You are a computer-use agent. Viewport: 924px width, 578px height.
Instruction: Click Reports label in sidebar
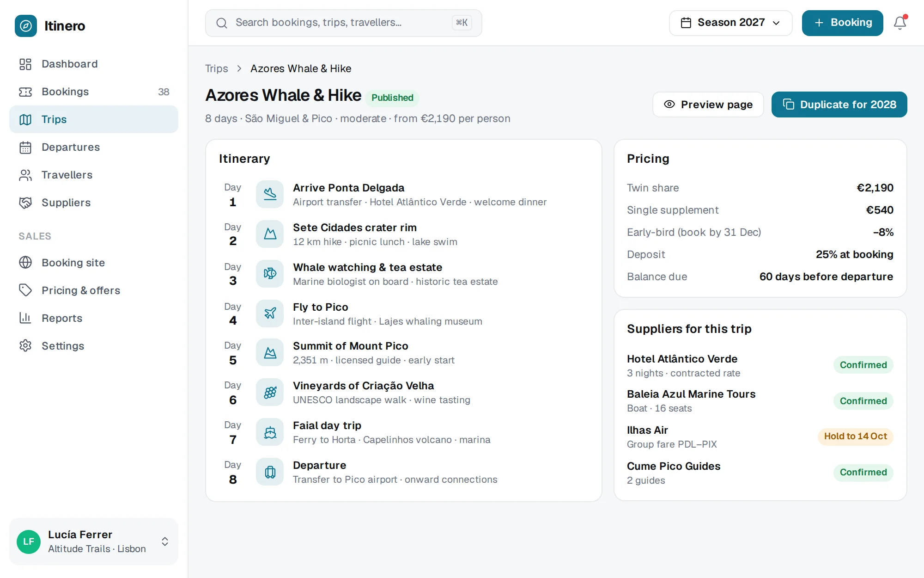click(x=62, y=318)
